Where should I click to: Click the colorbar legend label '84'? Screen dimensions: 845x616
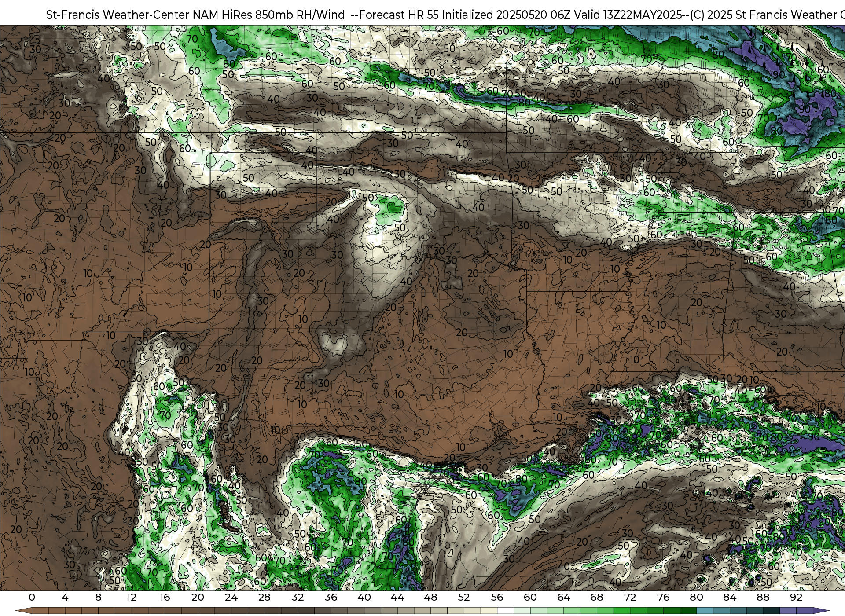pyautogui.click(x=730, y=597)
